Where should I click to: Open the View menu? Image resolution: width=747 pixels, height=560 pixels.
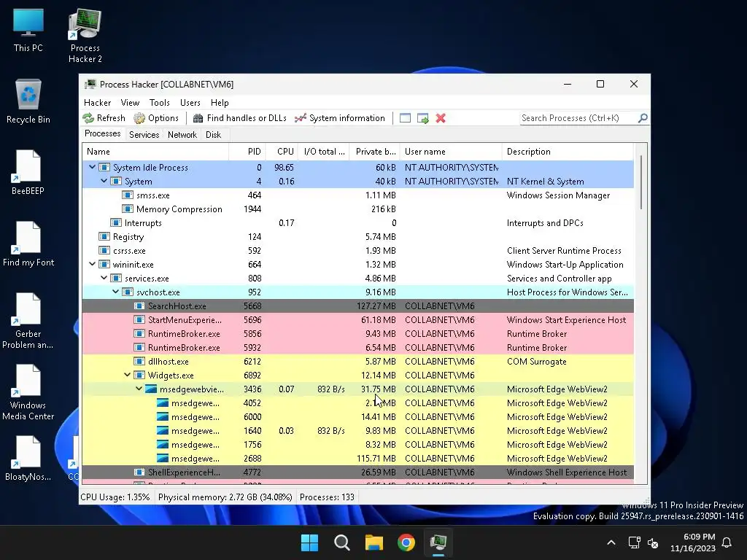[x=130, y=102]
